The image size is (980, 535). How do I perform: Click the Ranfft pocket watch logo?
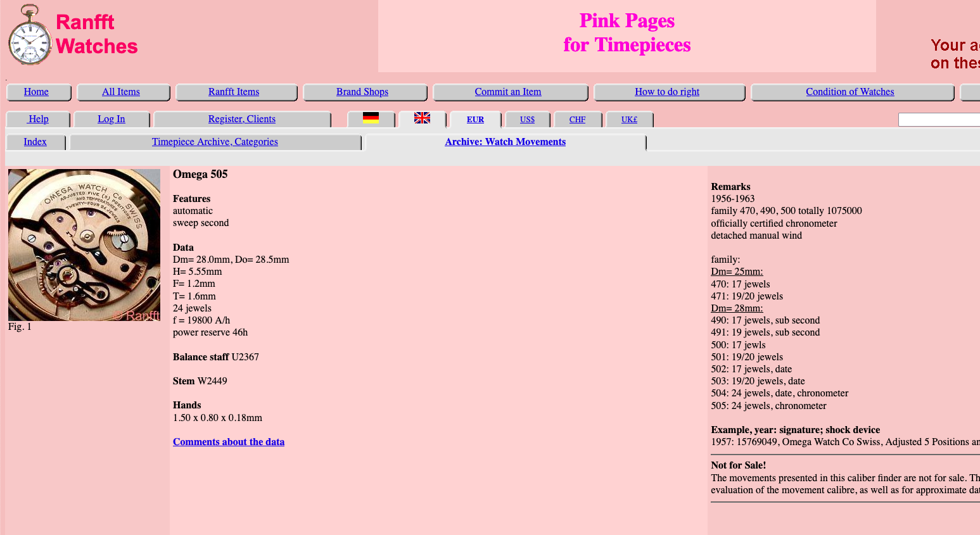(x=29, y=35)
